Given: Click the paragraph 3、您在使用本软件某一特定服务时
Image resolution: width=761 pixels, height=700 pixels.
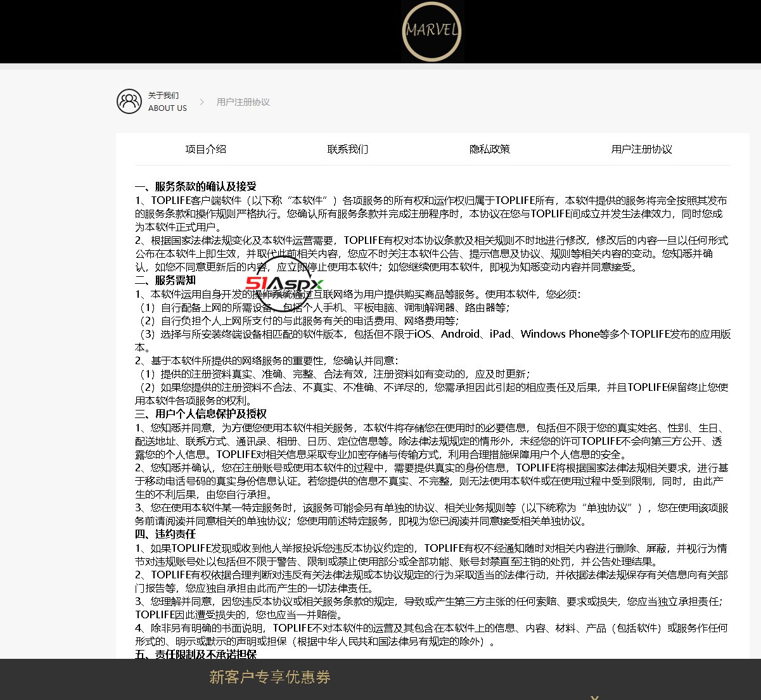Looking at the screenshot, I should (x=432, y=514).
